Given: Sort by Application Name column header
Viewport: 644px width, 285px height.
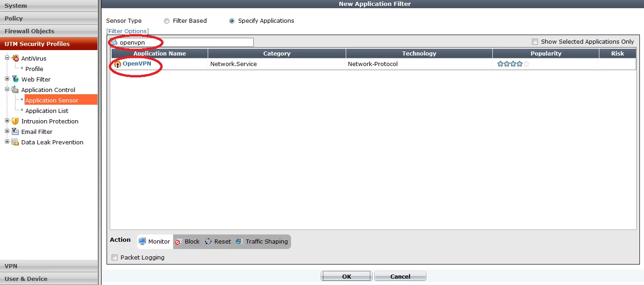Looking at the screenshot, I should pyautogui.click(x=159, y=53).
